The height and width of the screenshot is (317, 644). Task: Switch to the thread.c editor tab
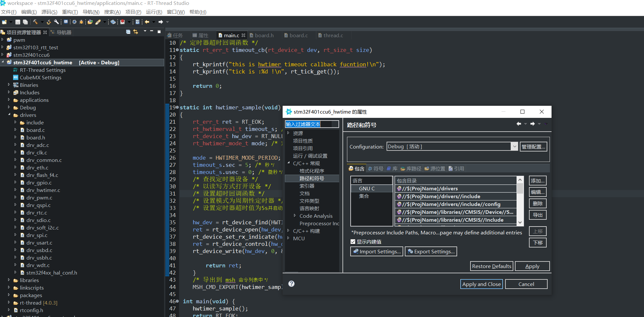330,35
